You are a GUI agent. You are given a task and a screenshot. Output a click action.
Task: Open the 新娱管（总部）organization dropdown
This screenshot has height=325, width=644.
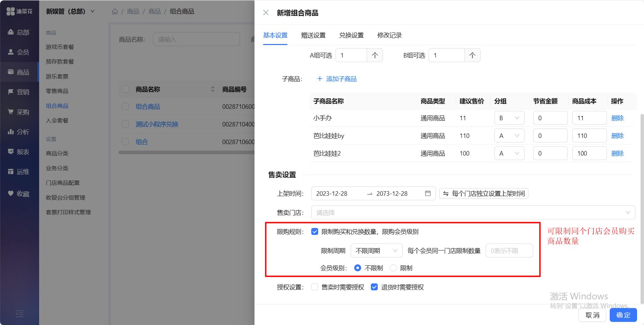[70, 11]
